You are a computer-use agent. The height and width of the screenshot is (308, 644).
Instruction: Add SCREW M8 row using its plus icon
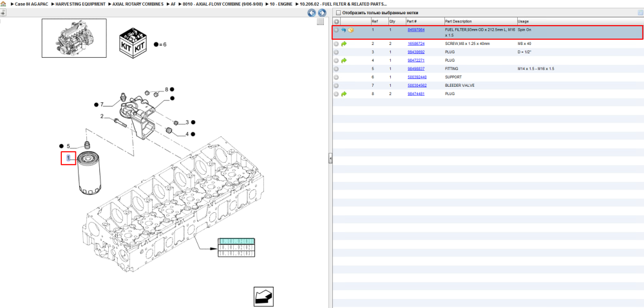pos(336,44)
